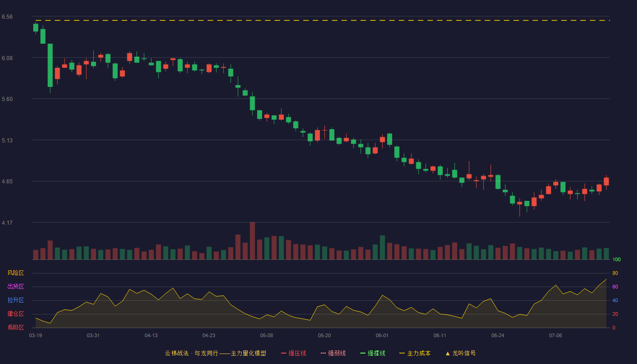Screen dimensions: 637x364
Task: Select the 07-06 date axis label
Action: 556,335
